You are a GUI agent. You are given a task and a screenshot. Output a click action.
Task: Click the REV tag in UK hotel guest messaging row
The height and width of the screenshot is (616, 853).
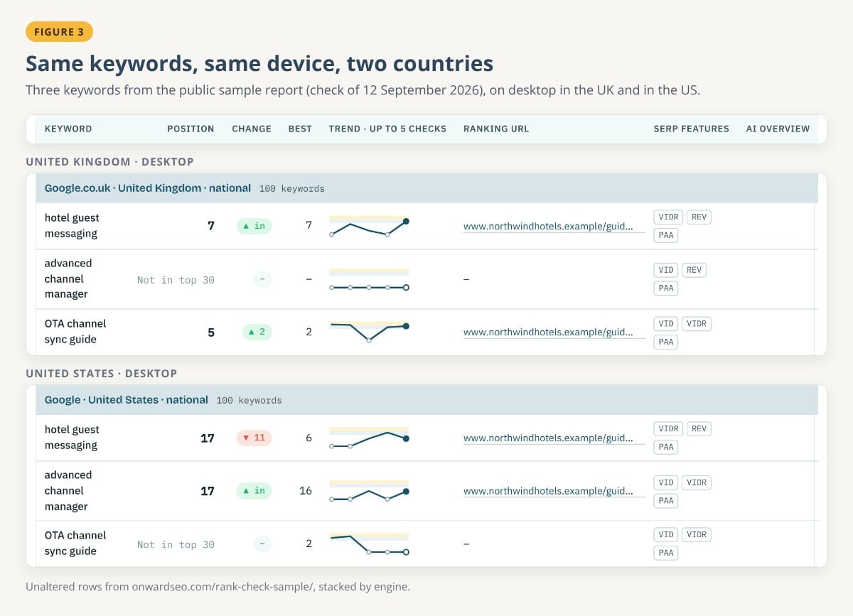coord(699,217)
